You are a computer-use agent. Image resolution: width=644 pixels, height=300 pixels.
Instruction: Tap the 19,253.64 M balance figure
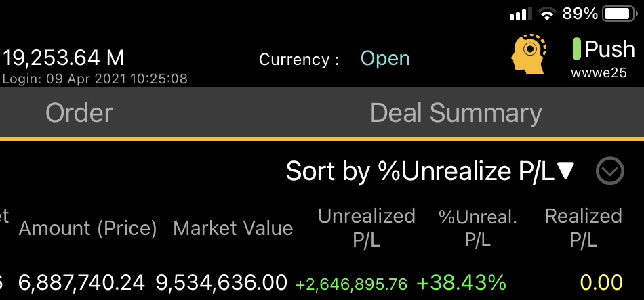(x=63, y=58)
